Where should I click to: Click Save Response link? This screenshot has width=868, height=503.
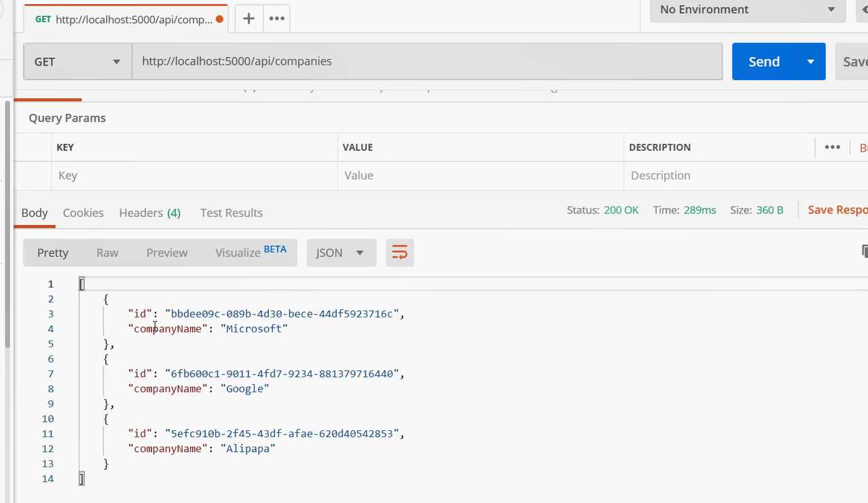(x=837, y=210)
